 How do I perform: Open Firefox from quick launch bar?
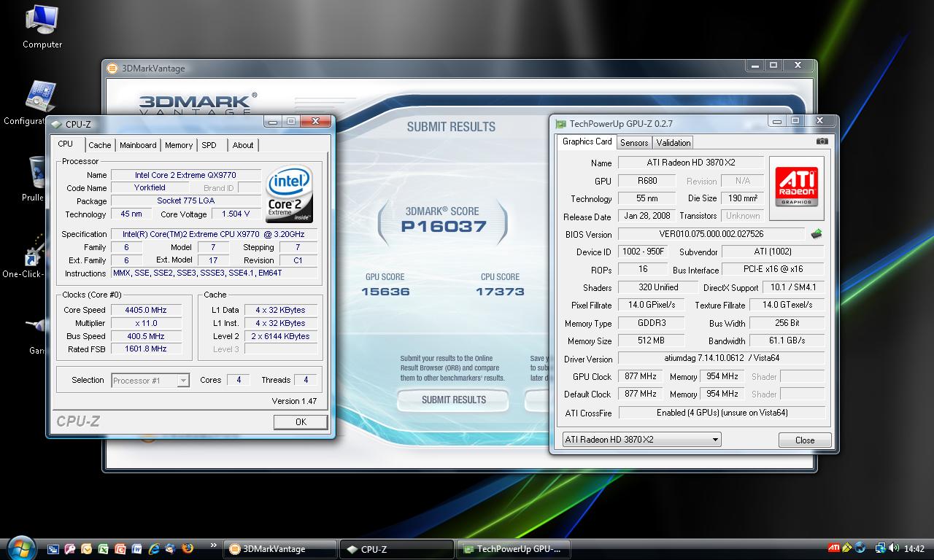[188, 548]
